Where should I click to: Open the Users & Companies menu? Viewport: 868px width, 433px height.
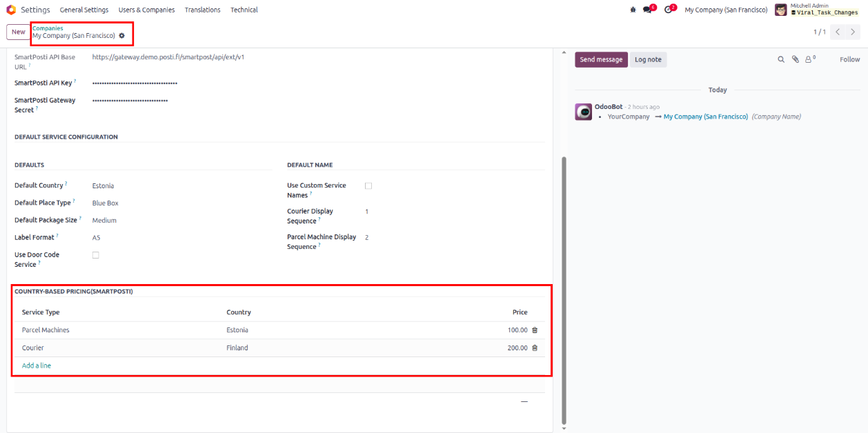pos(146,10)
